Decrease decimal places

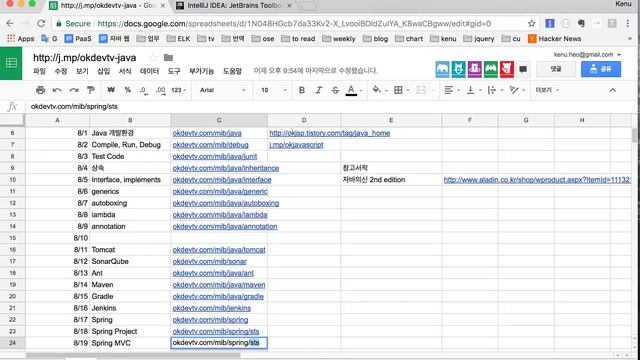click(144, 90)
